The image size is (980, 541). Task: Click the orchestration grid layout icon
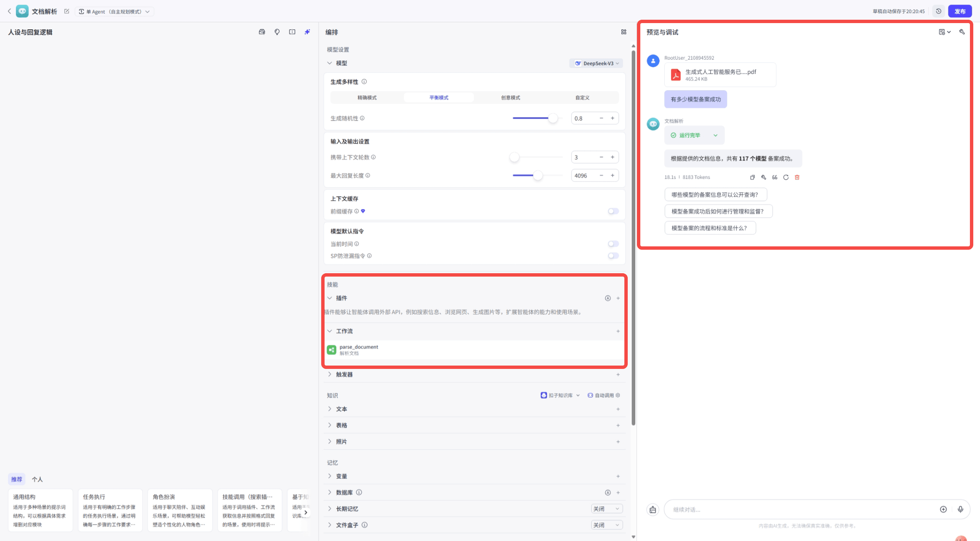[624, 32]
